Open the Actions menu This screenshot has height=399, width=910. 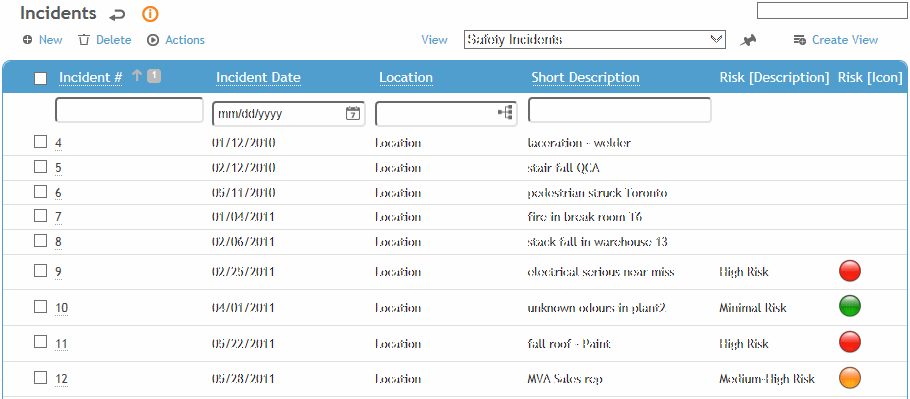[x=185, y=40]
